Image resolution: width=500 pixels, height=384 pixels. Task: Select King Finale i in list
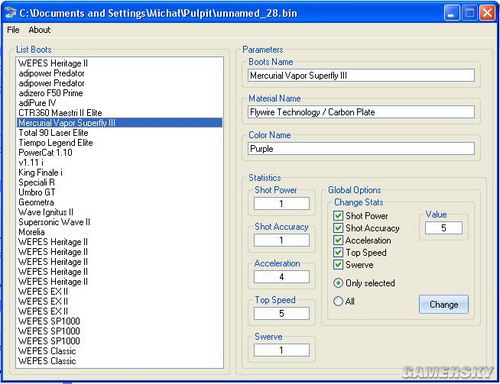(x=119, y=172)
